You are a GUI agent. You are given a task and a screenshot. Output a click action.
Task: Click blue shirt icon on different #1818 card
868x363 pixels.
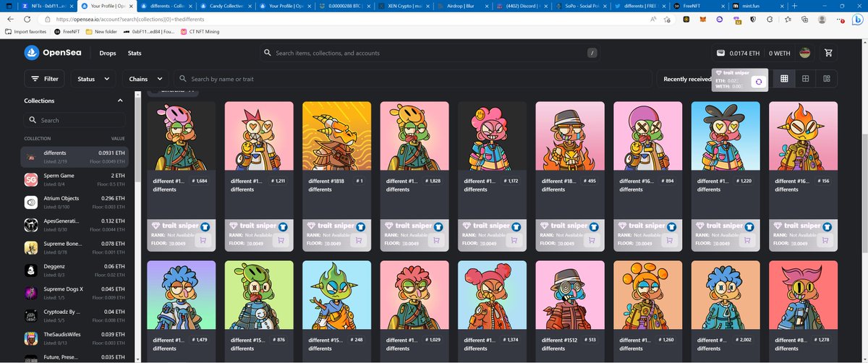tap(361, 226)
